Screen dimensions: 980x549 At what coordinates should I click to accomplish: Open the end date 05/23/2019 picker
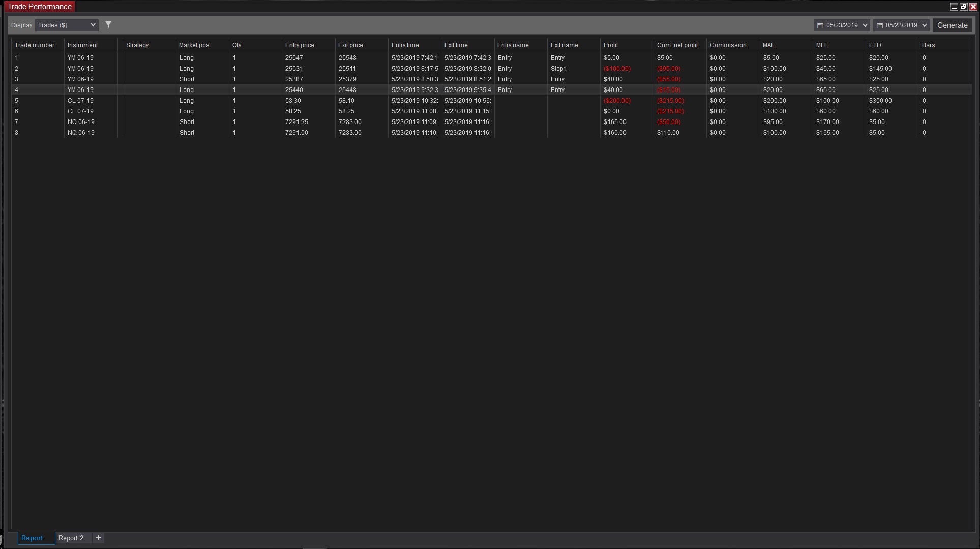(901, 25)
